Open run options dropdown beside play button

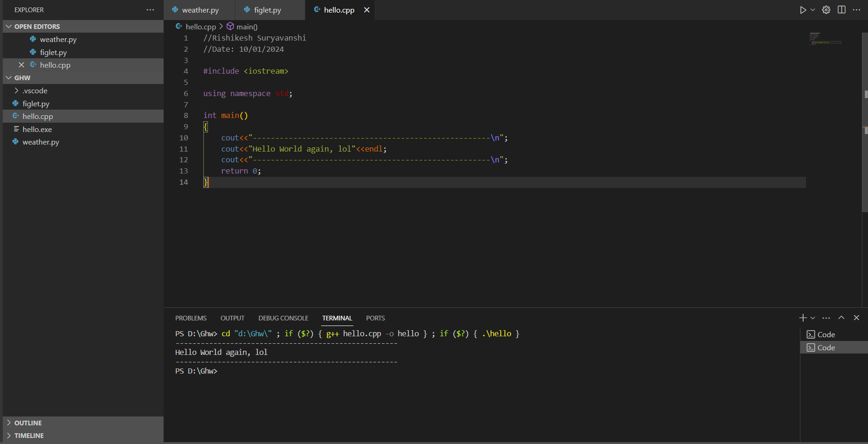pos(813,10)
